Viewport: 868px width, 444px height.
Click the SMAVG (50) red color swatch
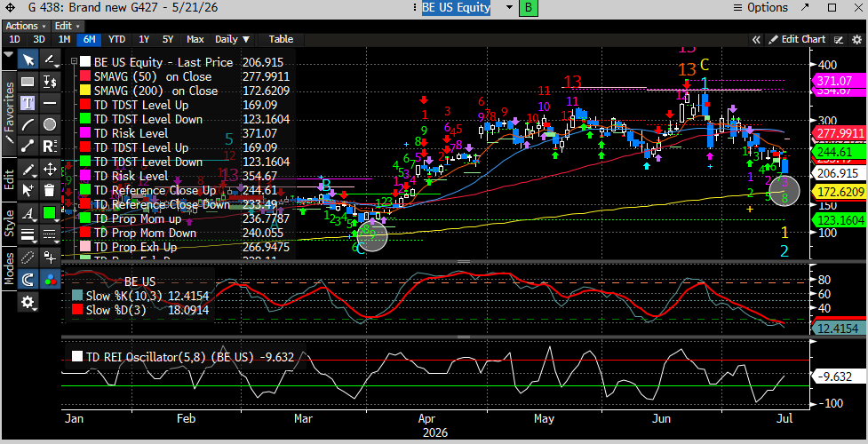click(84, 76)
